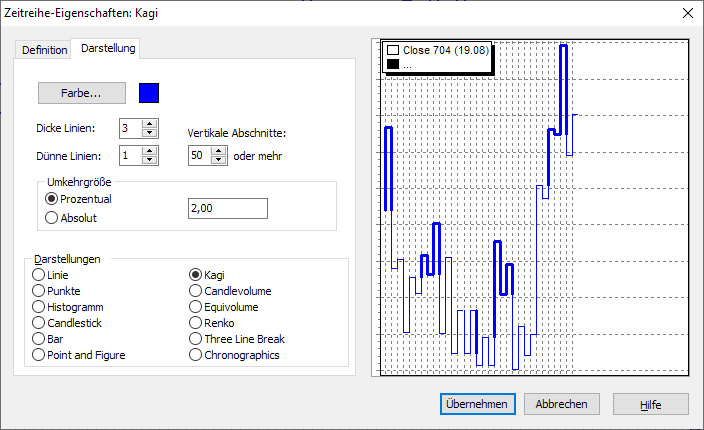The width and height of the screenshot is (704, 430).
Task: Open the Farbe color picker button
Action: tap(82, 93)
